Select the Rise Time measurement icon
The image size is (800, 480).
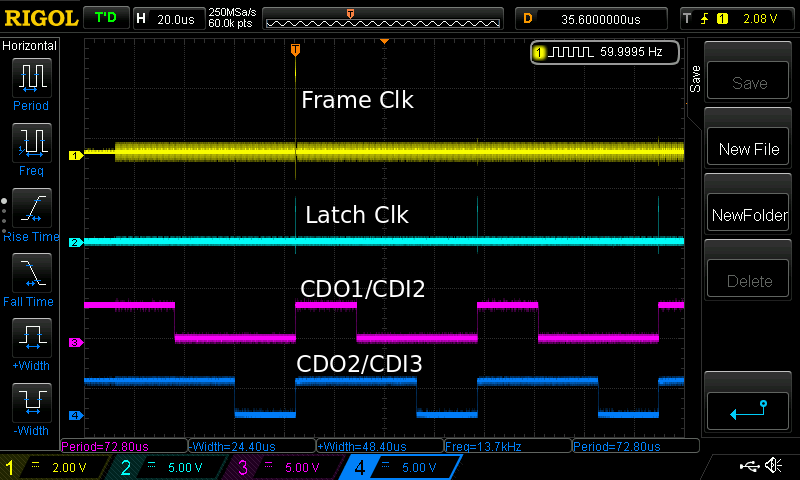coord(32,208)
